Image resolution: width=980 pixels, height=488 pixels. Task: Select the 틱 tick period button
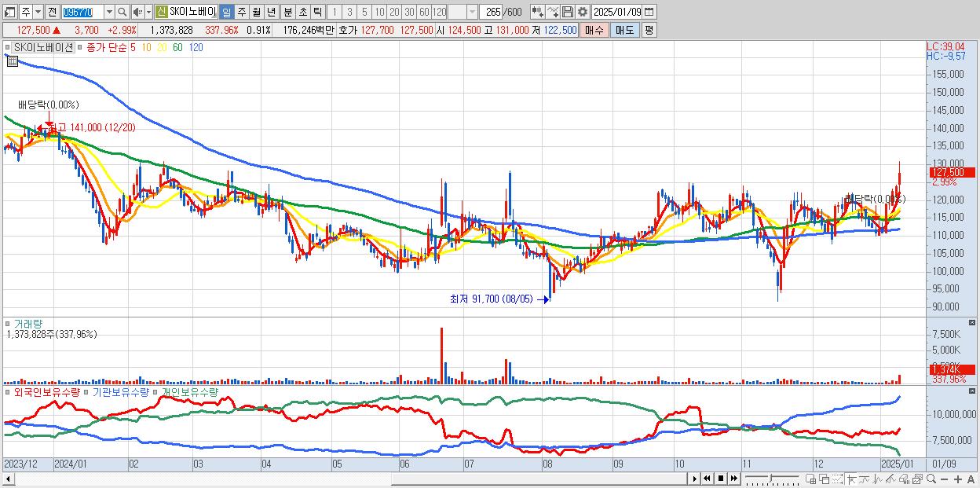coord(317,12)
